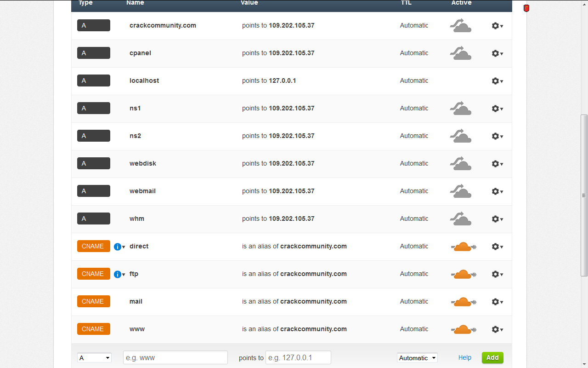This screenshot has height=368, width=588.
Task: Disable orange cloud for ftp CNAME
Action: tap(464, 275)
